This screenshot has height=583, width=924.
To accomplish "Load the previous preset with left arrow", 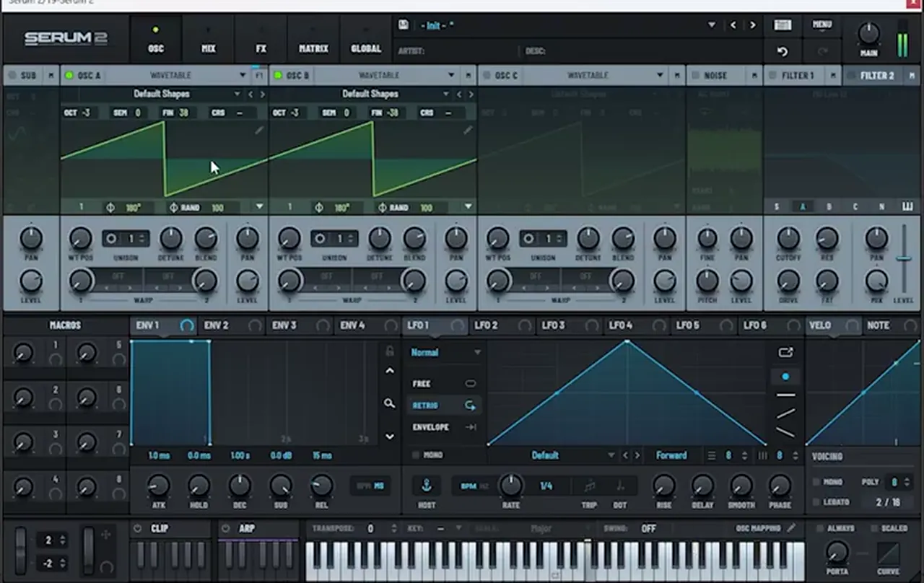I will (x=733, y=25).
